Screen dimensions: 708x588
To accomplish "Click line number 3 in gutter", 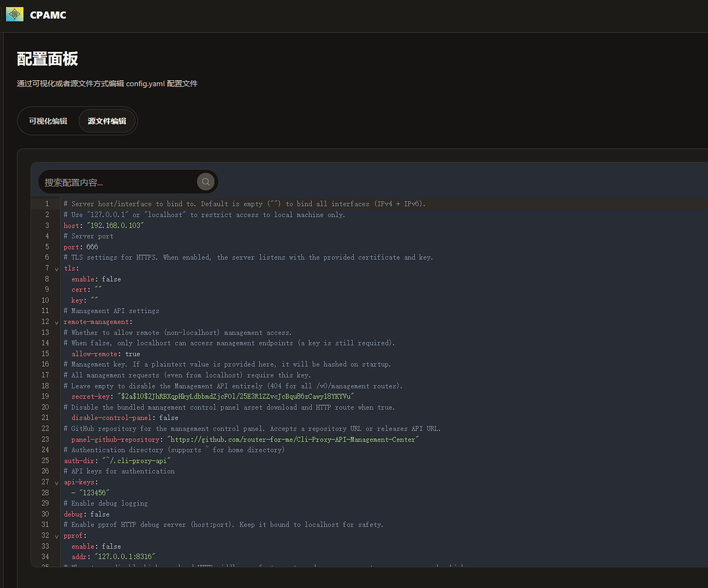I will 47,225.
